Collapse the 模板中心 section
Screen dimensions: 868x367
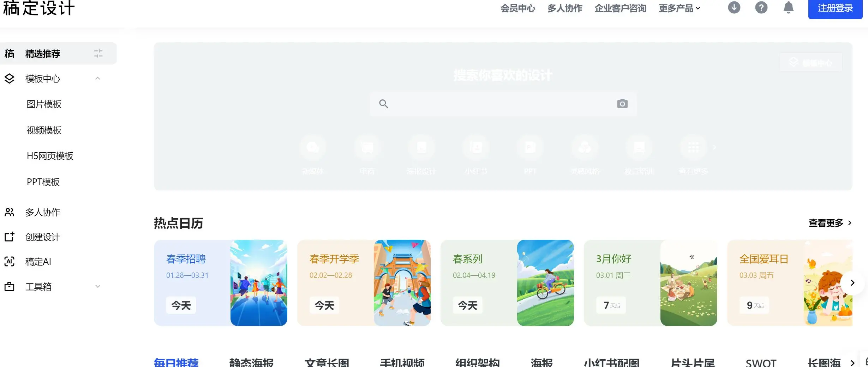click(98, 79)
